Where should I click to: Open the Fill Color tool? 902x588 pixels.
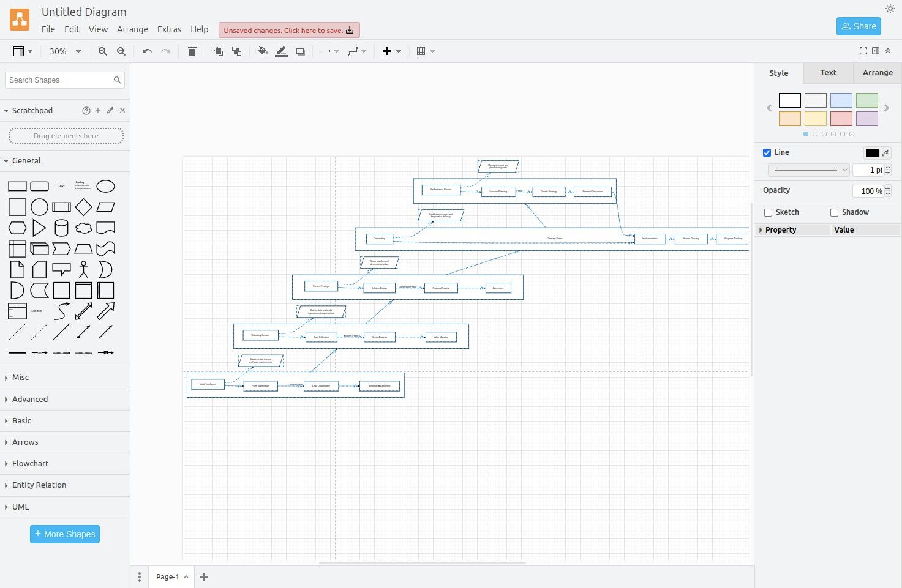coord(263,51)
